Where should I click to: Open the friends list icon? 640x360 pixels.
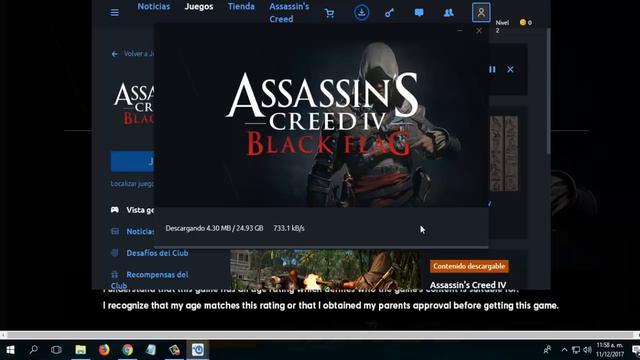tap(449, 13)
